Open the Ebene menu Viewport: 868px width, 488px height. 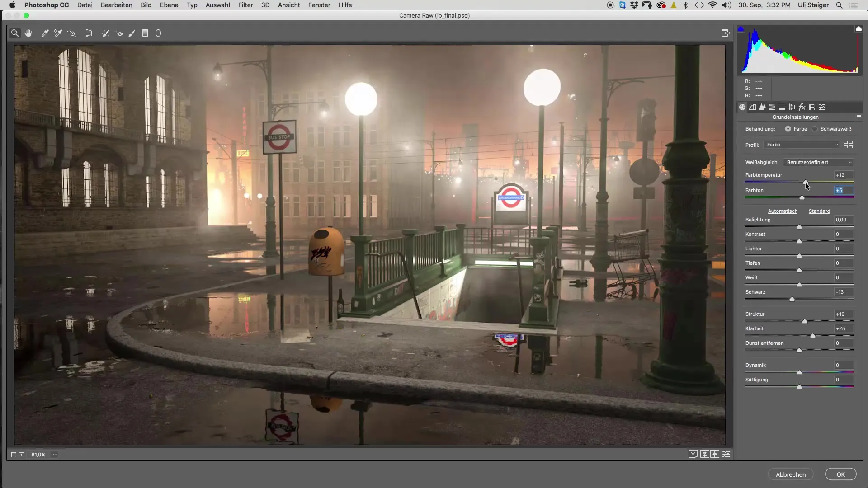(169, 5)
